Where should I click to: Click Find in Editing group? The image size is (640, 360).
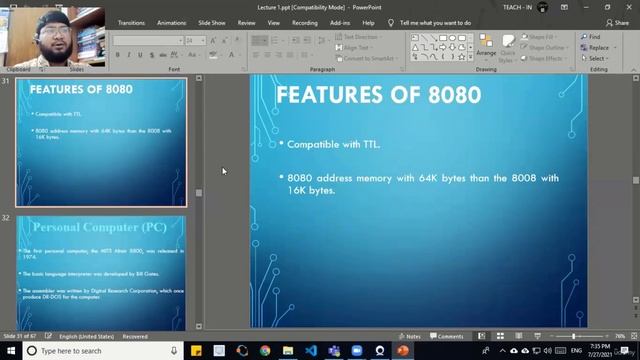point(591,37)
